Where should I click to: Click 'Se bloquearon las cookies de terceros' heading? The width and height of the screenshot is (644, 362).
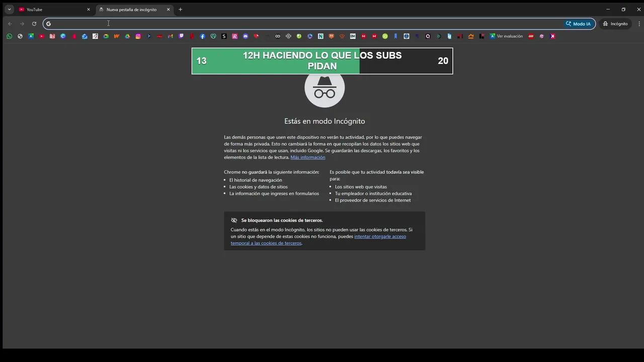pos(282,220)
